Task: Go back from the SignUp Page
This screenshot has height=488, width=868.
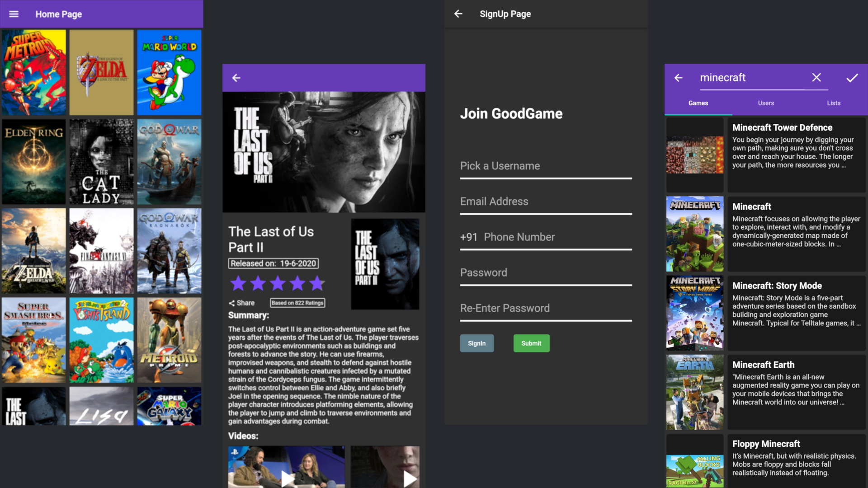Action: [x=458, y=14]
